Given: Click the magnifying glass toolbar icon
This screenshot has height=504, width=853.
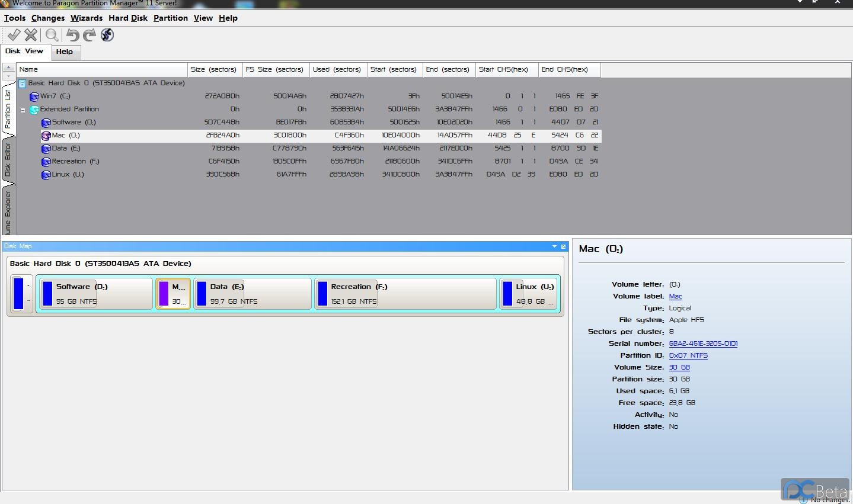Looking at the screenshot, I should 52,35.
